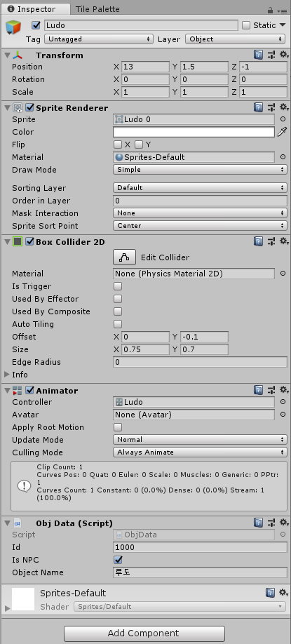Viewport: 291px width, 644px height.
Task: Click the Ludo GameObject cube icon
Action: pyautogui.click(x=13, y=27)
